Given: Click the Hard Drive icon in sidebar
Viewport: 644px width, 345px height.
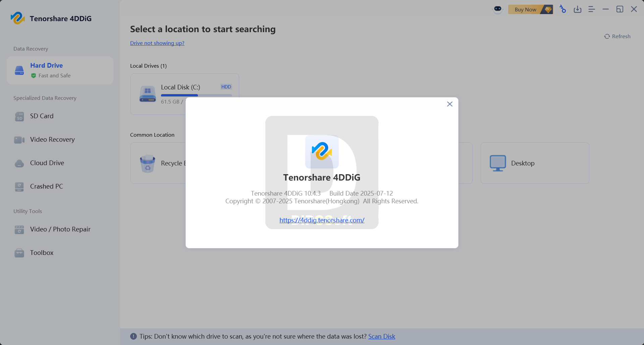Looking at the screenshot, I should coord(19,70).
